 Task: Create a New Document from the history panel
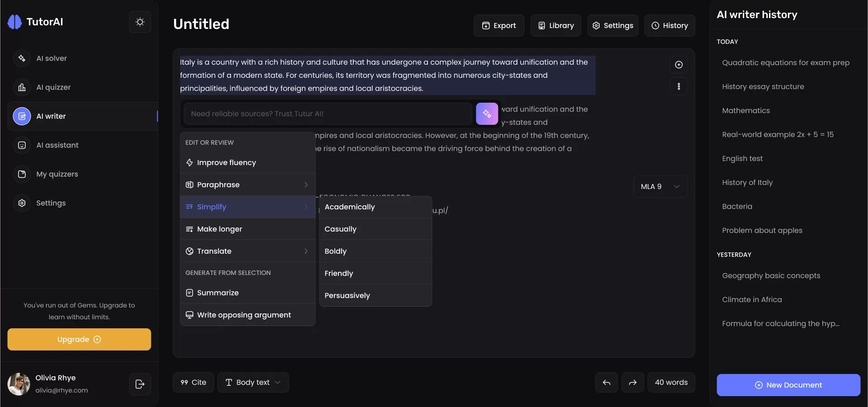click(x=788, y=385)
